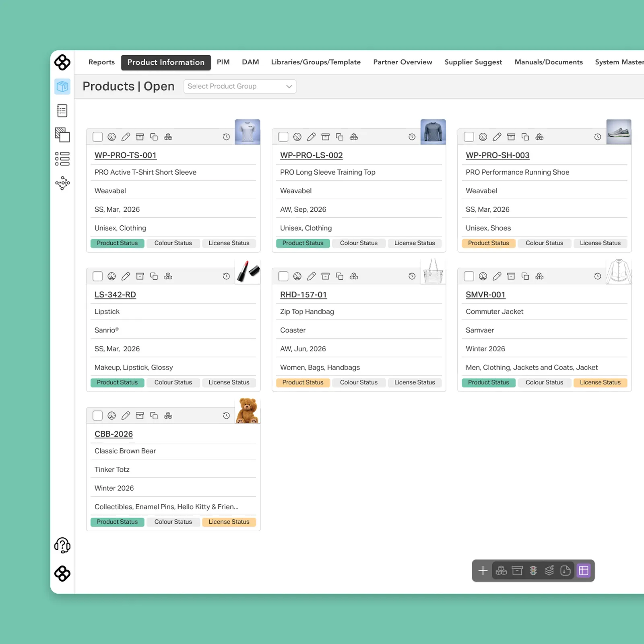The height and width of the screenshot is (644, 644).
Task: Select the RHD-157-01 card checkbox
Action: [283, 276]
